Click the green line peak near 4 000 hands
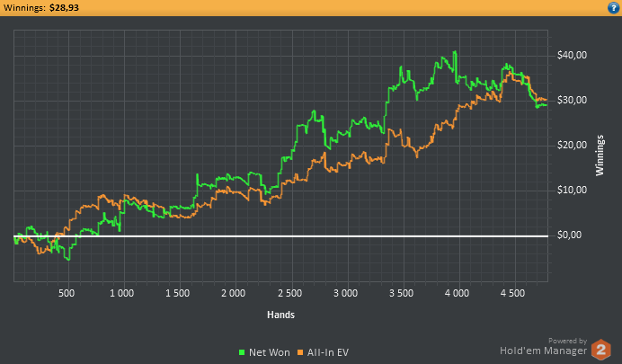The width and height of the screenshot is (622, 364). tap(455, 51)
